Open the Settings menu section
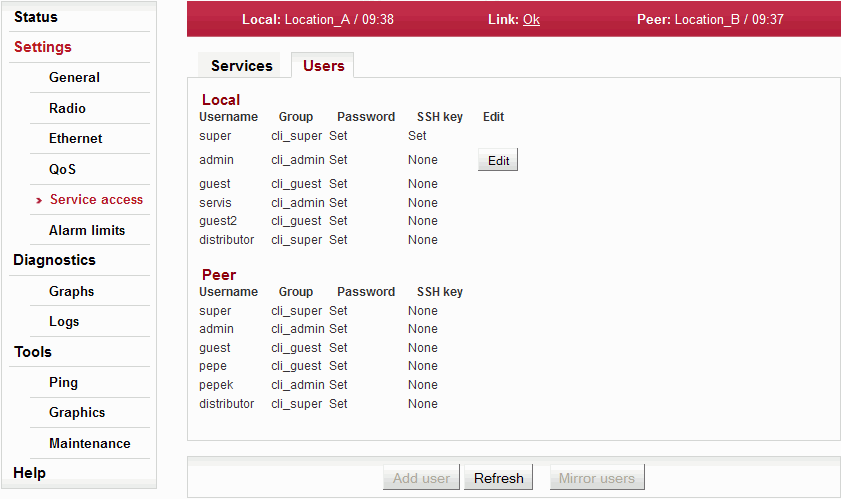Viewport: 841px width, 499px height. [x=42, y=47]
